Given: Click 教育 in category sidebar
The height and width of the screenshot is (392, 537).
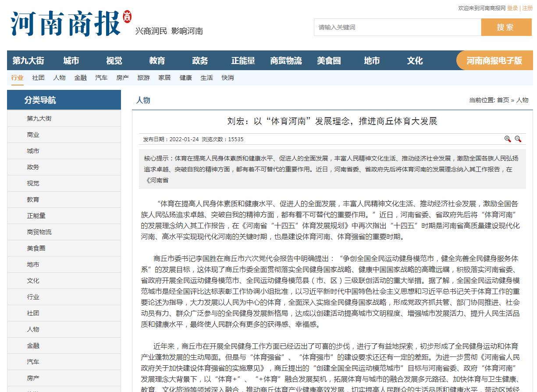Looking at the screenshot, I should (x=64, y=200).
